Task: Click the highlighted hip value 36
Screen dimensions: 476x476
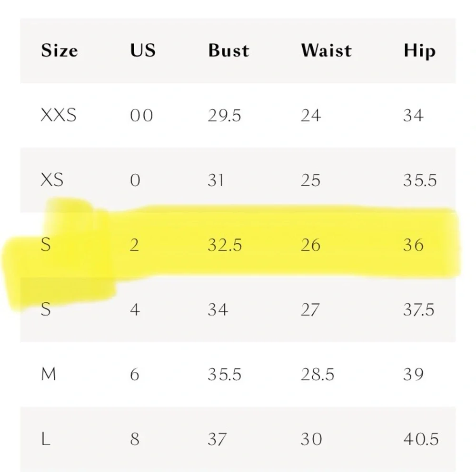Action: pos(414,245)
